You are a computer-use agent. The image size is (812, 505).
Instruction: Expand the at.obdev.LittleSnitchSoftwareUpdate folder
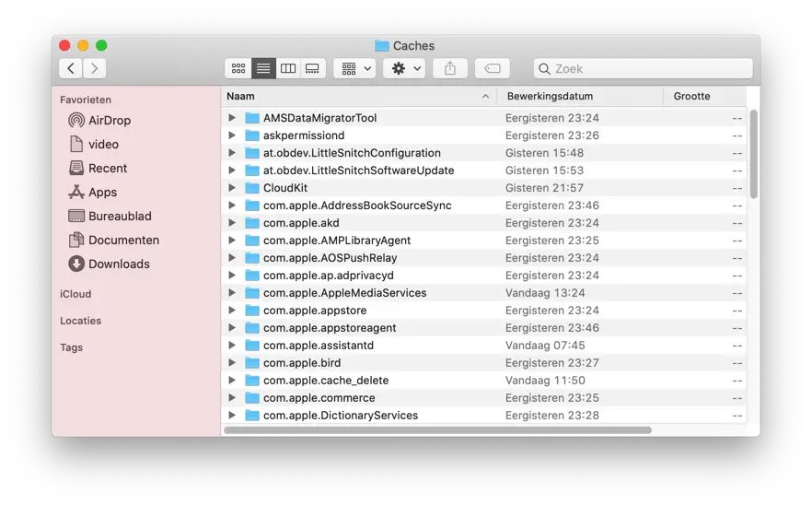tap(232, 170)
